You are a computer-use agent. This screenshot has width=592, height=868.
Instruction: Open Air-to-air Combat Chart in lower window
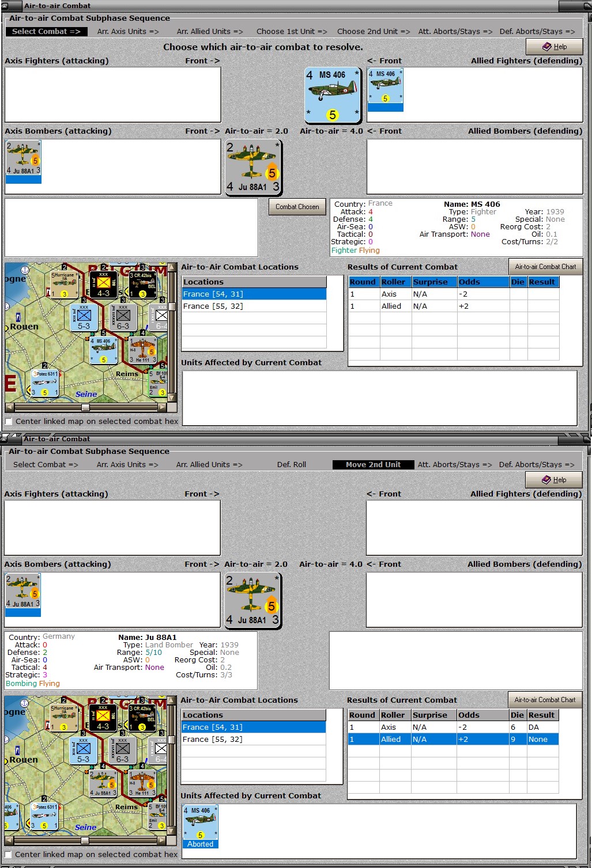pos(545,700)
